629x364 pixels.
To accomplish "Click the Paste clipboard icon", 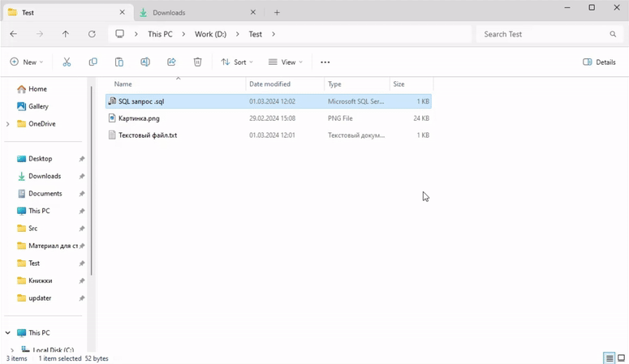I will 118,62.
